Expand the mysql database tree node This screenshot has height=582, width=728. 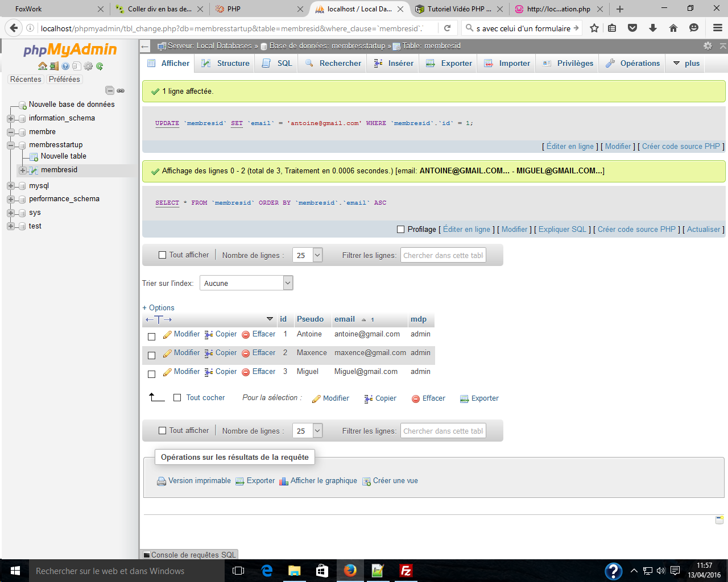click(x=10, y=185)
